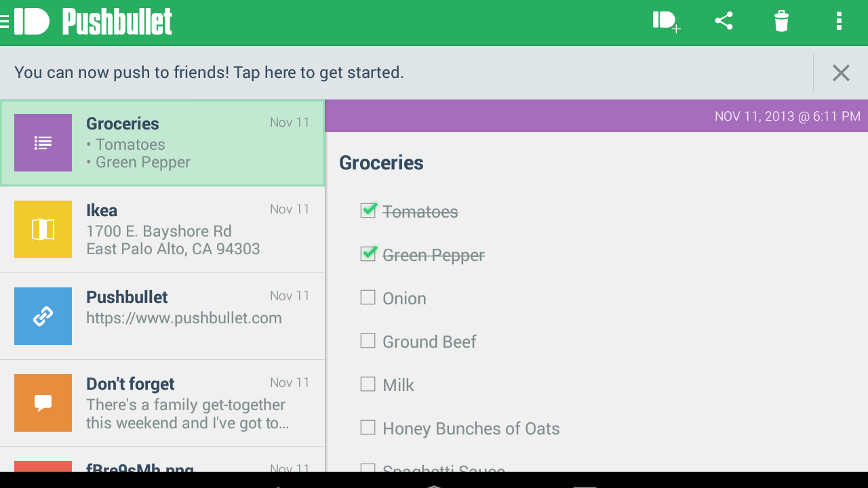Viewport: 868px width, 488px height.
Task: Tap the Pushbullet app title logo
Action: pyautogui.click(x=117, y=22)
